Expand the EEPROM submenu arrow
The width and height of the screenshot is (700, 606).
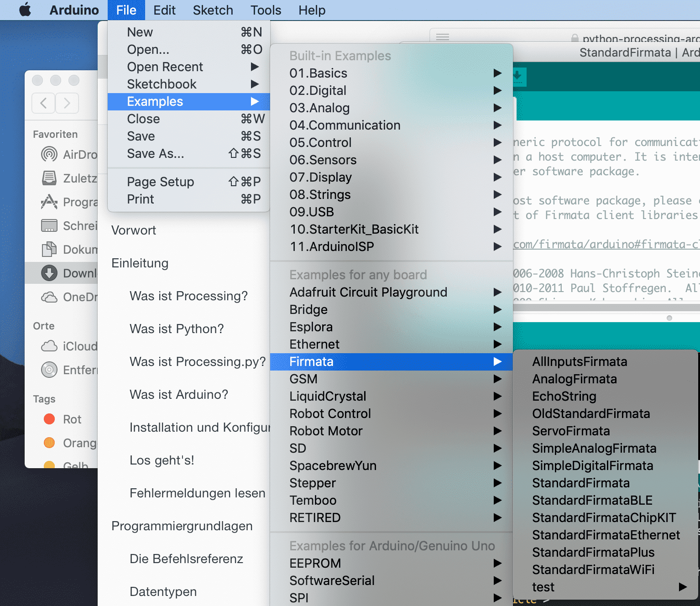tap(497, 563)
